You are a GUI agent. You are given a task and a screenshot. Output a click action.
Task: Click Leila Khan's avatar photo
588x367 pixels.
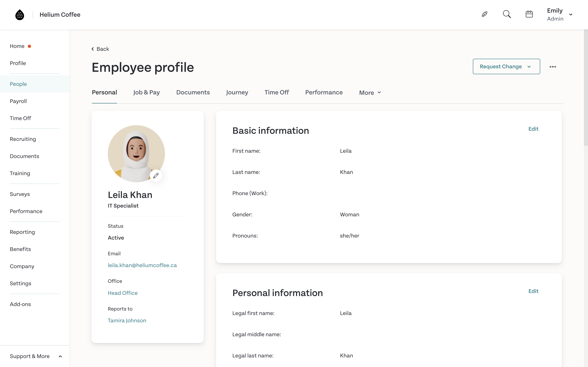[x=136, y=153]
